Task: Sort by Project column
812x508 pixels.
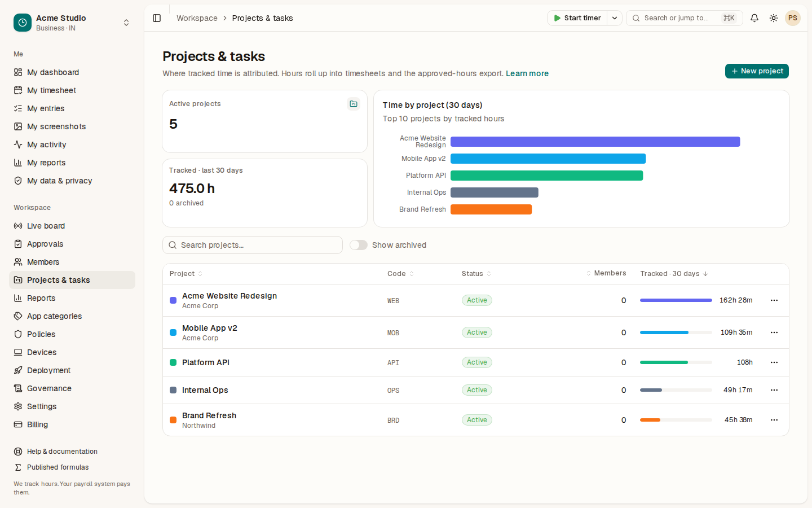Action: coord(186,274)
